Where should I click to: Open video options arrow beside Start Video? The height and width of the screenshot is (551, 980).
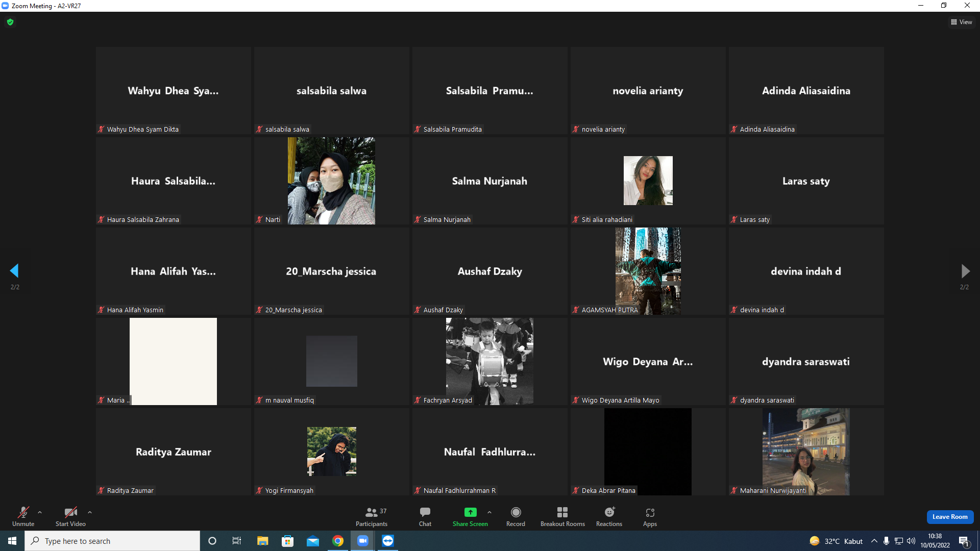coord(90,512)
